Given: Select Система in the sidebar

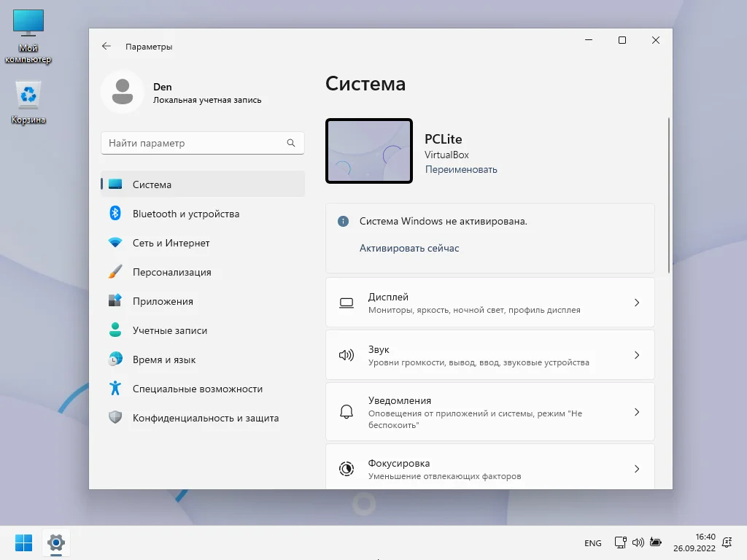Looking at the screenshot, I should (203, 184).
